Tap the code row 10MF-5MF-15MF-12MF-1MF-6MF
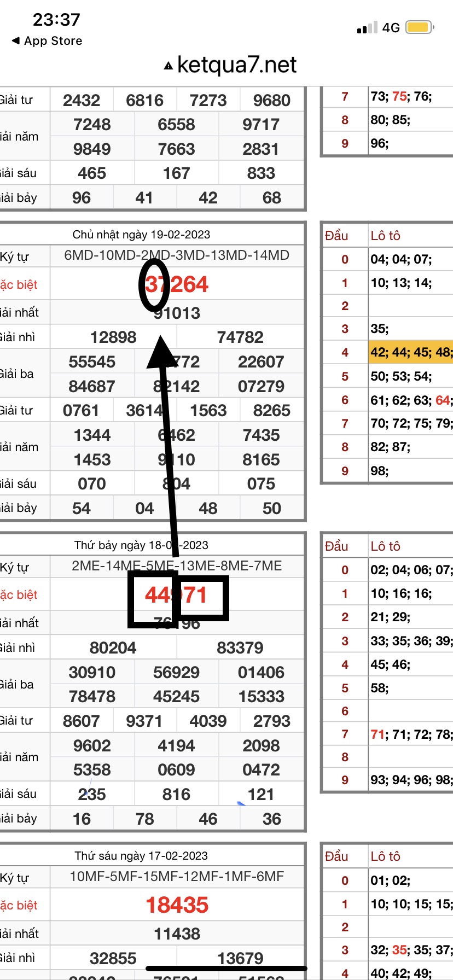The image size is (453, 980). coord(177,877)
